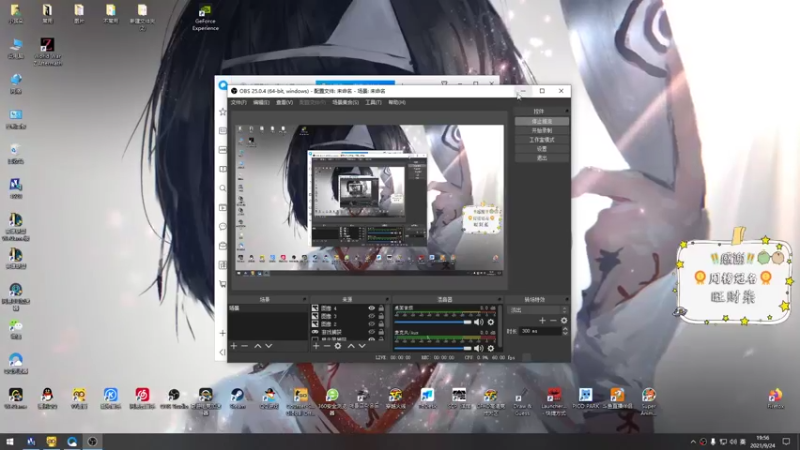The image size is (800, 450).
Task: Toggle lock on 图像 3 source
Action: [x=381, y=316]
